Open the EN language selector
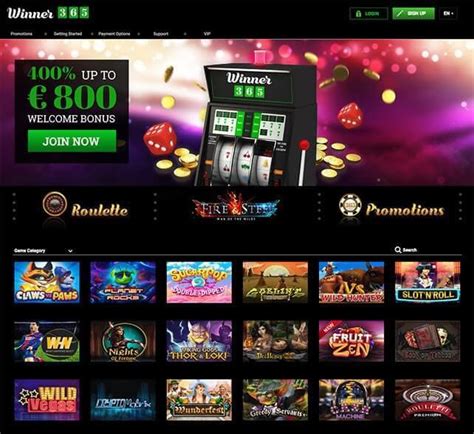Screen dimensions: 474x434 448,14
